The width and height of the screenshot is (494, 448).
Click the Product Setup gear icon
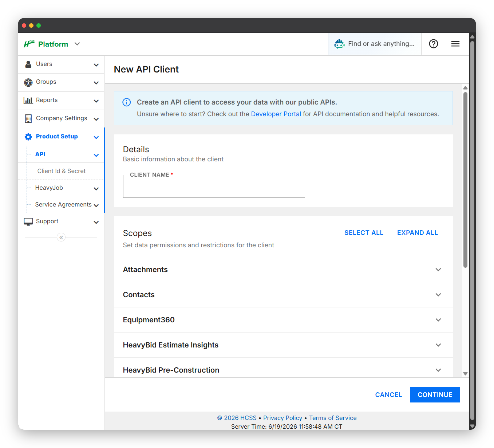[28, 137]
